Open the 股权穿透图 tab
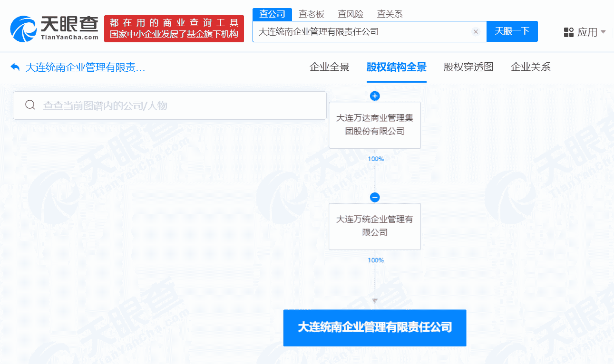The width and height of the screenshot is (614, 364). point(468,67)
